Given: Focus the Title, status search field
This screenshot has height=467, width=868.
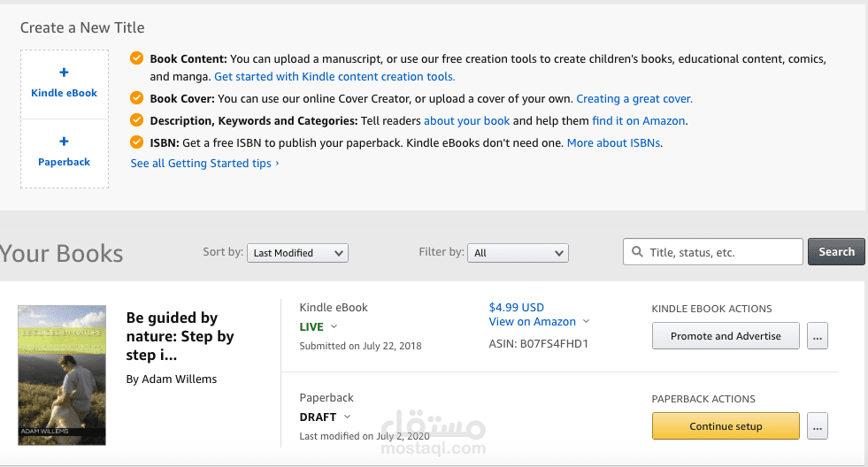Looking at the screenshot, I should coord(721,252).
